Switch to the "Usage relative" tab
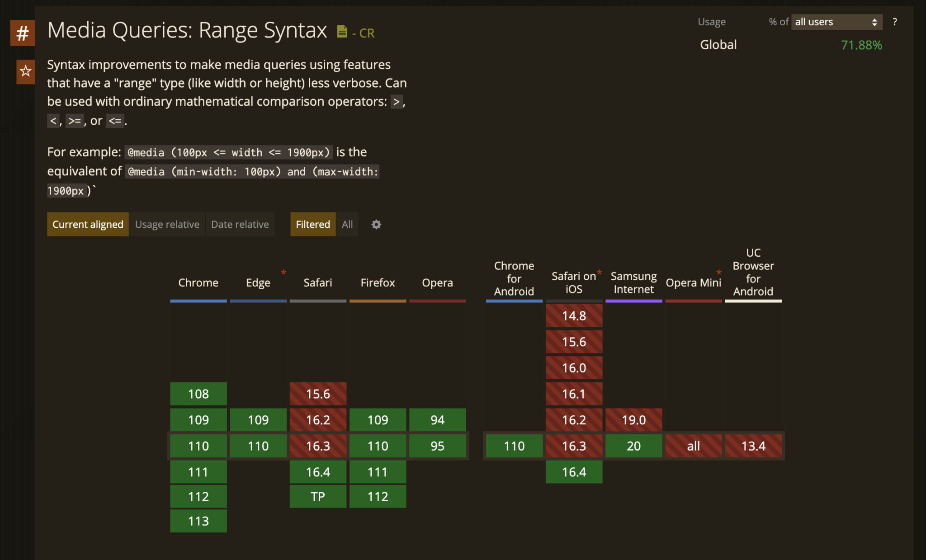 tap(167, 224)
